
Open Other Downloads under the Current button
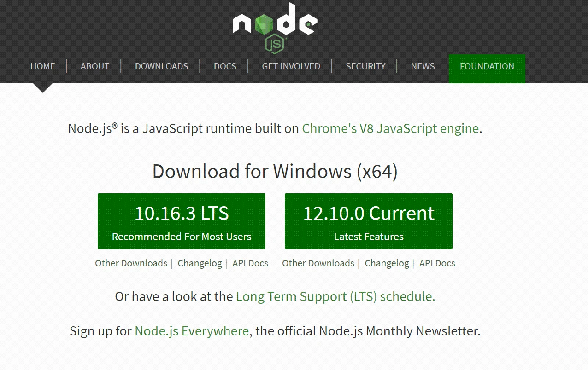(318, 263)
